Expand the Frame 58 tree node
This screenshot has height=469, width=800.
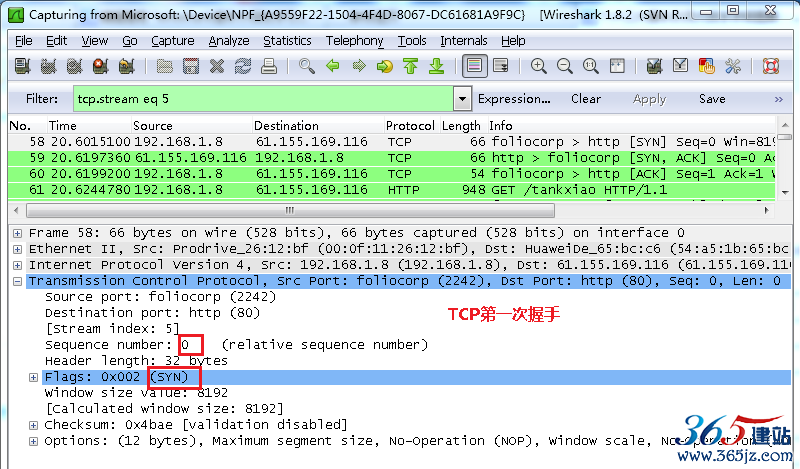tap(18, 233)
